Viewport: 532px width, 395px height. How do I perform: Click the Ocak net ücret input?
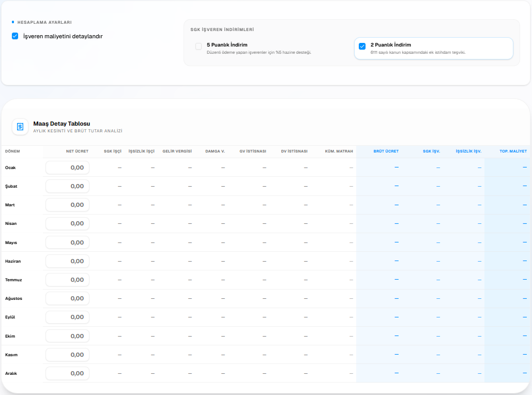68,168
